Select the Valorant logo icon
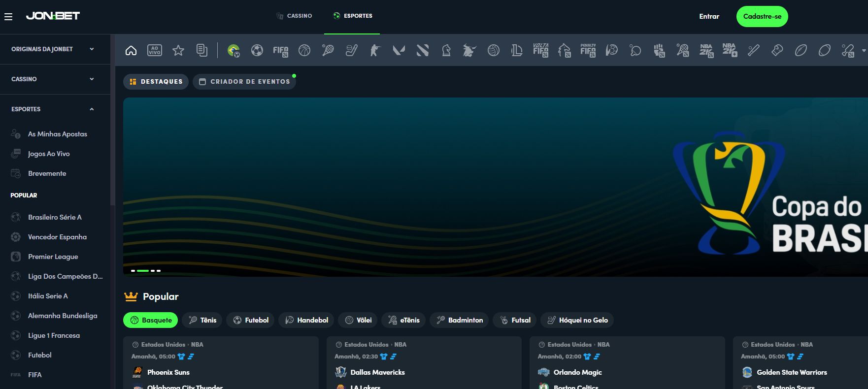Viewport: 868px width, 389px height. (x=399, y=50)
